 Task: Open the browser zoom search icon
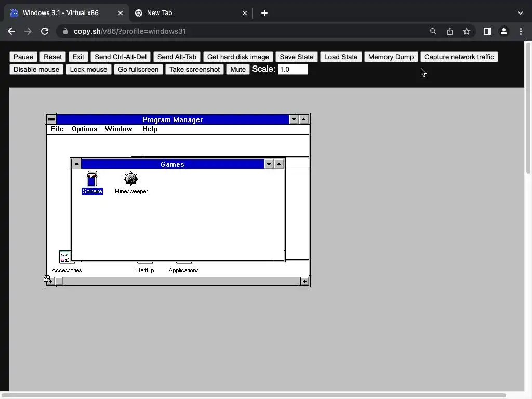point(433,31)
